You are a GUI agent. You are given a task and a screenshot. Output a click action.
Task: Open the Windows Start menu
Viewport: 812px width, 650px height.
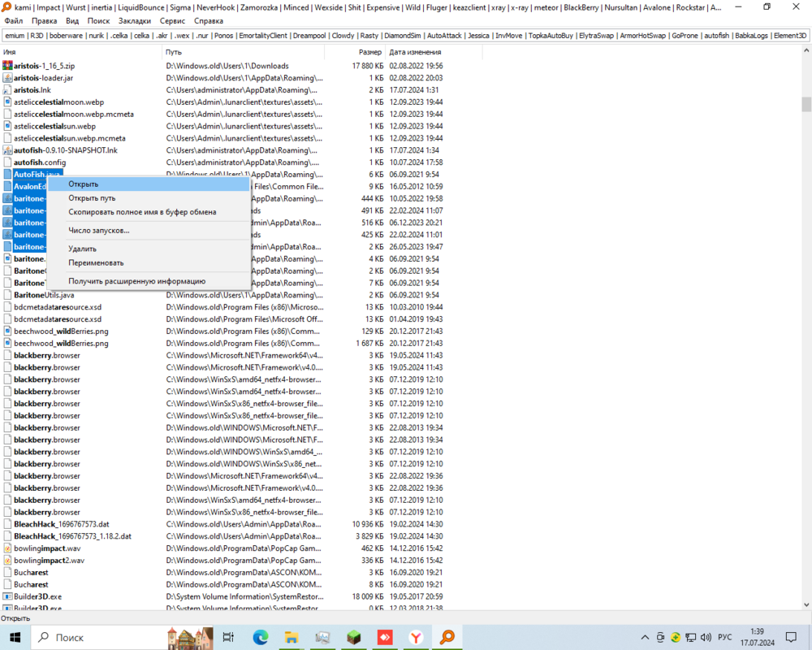15,637
